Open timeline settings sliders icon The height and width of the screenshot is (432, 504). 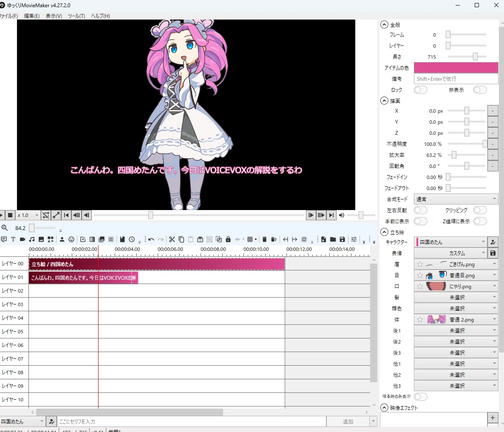[x=354, y=239]
